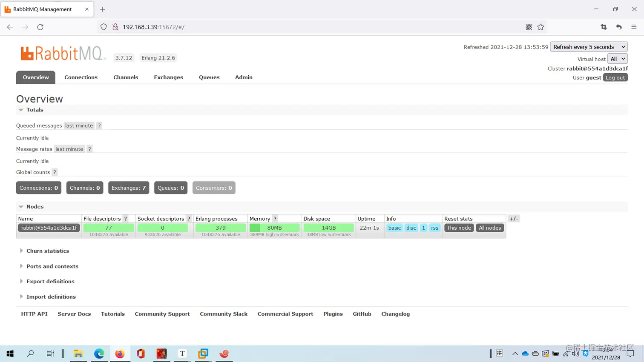Open the site security shield icon
644x362 pixels.
[x=103, y=27]
